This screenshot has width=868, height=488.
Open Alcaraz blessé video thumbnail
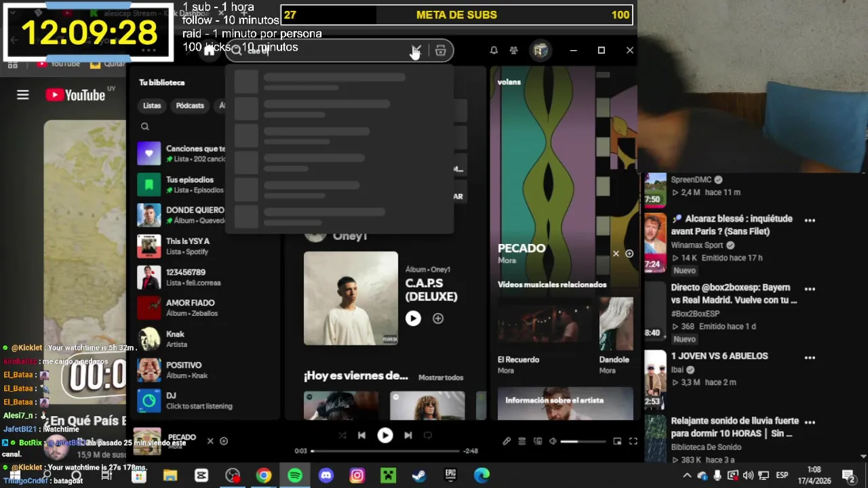[655, 243]
